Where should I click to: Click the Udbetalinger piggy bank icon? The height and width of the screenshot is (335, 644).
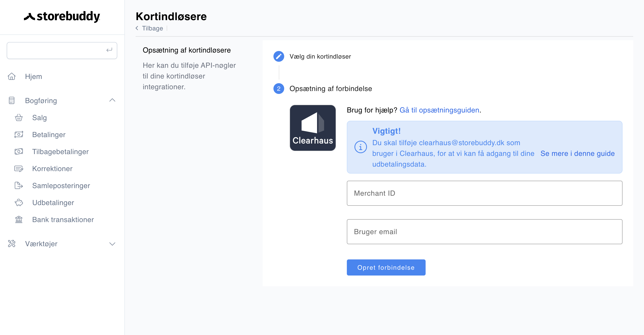(x=19, y=202)
